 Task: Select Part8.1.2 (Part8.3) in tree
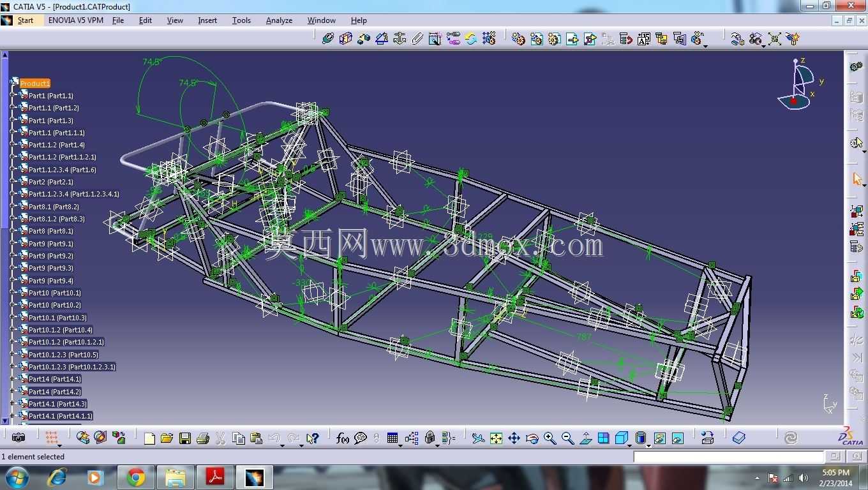56,219
